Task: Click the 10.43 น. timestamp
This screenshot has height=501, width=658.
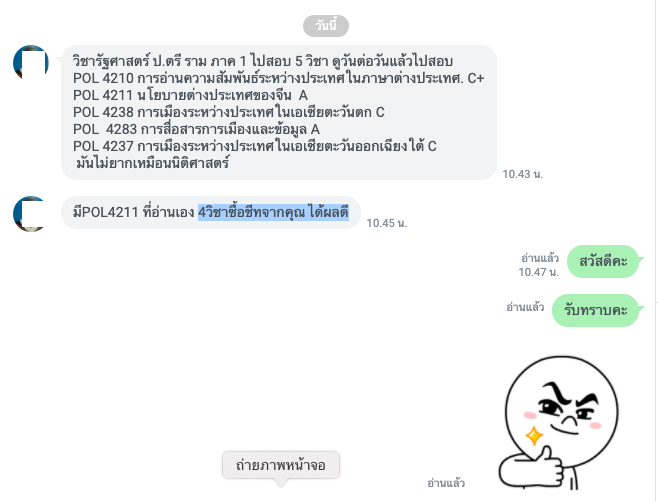Action: pyautogui.click(x=523, y=174)
